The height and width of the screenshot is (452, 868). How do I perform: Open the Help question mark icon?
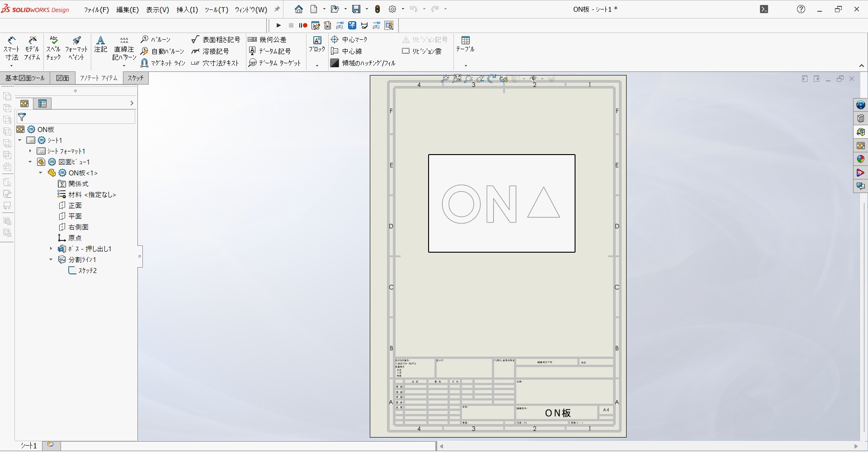point(801,9)
